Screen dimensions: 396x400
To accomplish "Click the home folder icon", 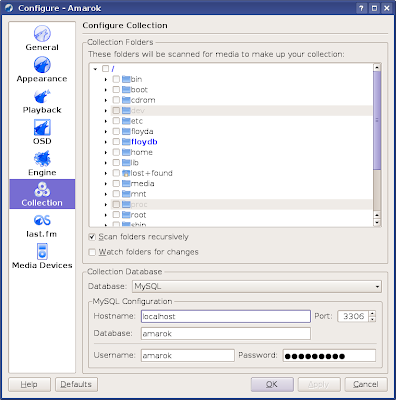I will tap(126, 152).
